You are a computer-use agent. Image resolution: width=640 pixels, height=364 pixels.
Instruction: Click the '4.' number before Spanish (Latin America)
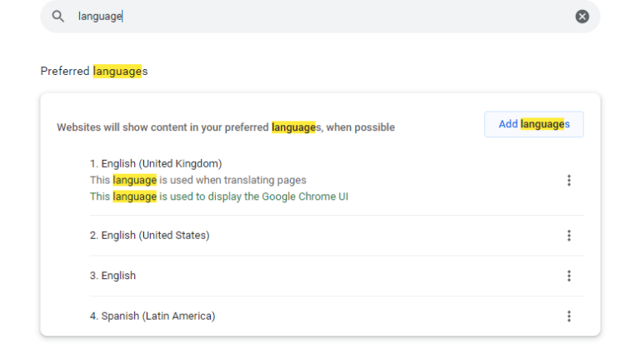click(x=94, y=316)
